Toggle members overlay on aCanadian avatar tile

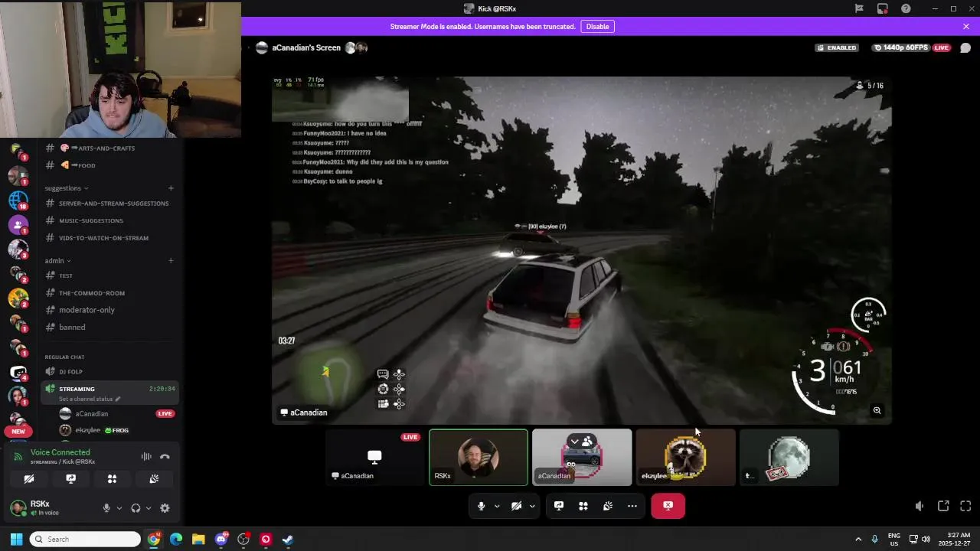tap(581, 442)
